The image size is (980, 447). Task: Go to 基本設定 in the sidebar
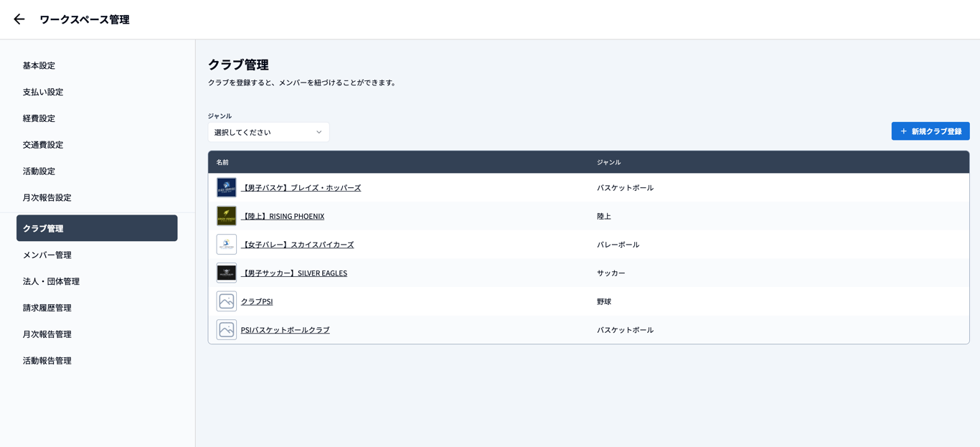(39, 65)
